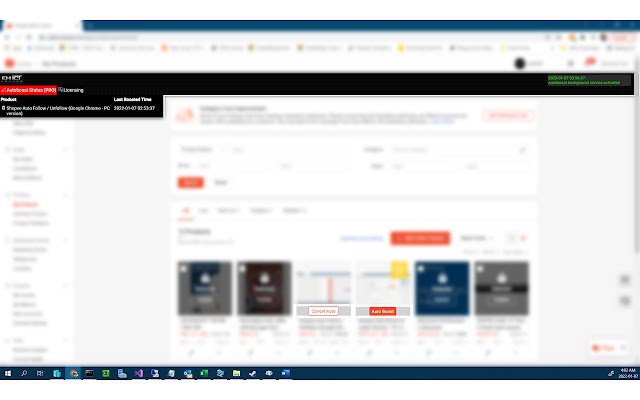Click the timestamp 2022-01-07 02:53:37
Image resolution: width=640 pixels, height=400 pixels.
click(x=134, y=109)
